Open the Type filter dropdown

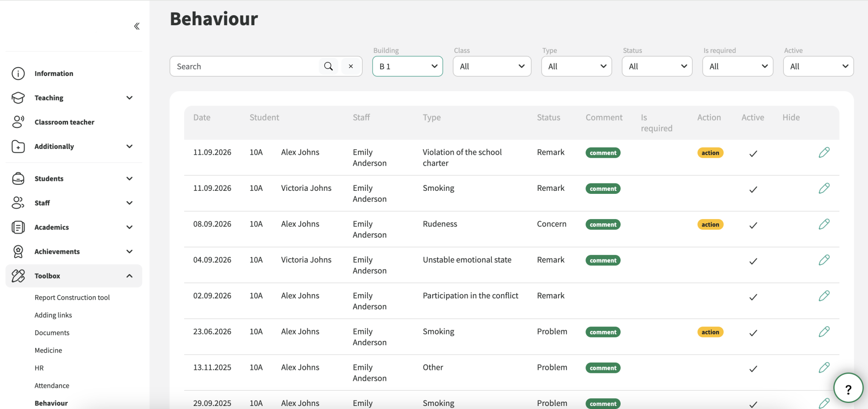[x=576, y=66]
